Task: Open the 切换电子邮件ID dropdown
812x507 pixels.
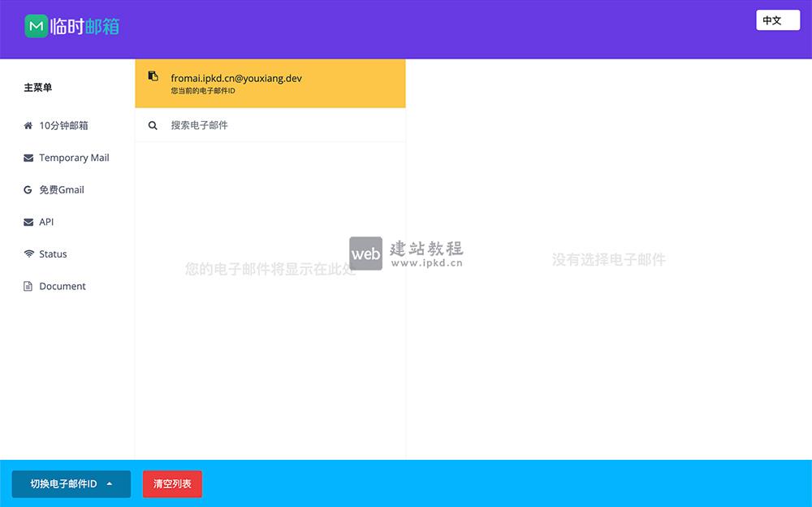Action: click(x=71, y=483)
